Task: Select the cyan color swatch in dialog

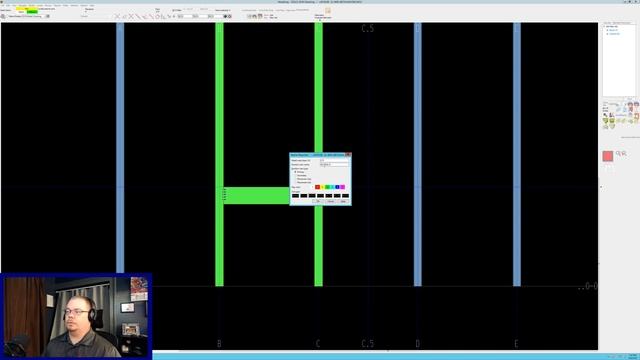Action: [332, 187]
